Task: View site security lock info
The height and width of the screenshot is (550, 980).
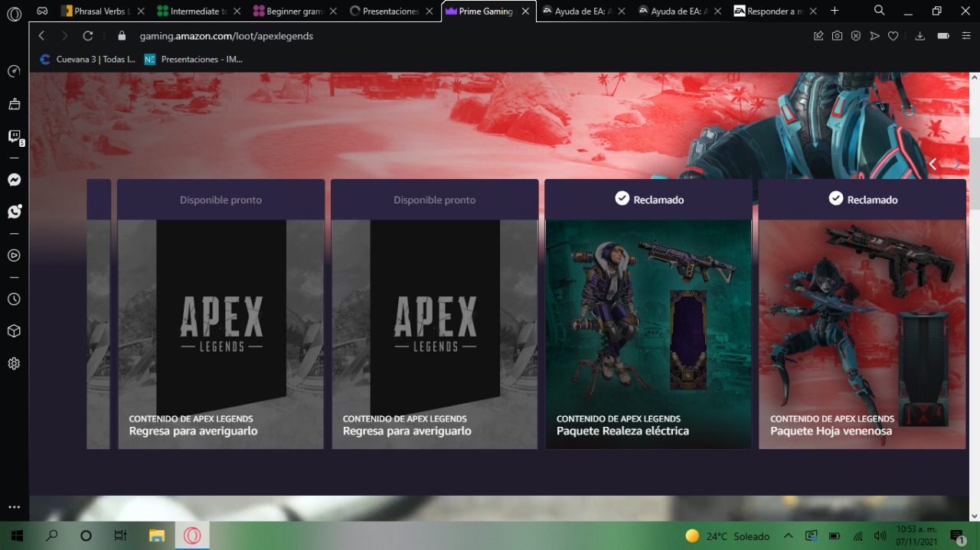Action: [121, 36]
